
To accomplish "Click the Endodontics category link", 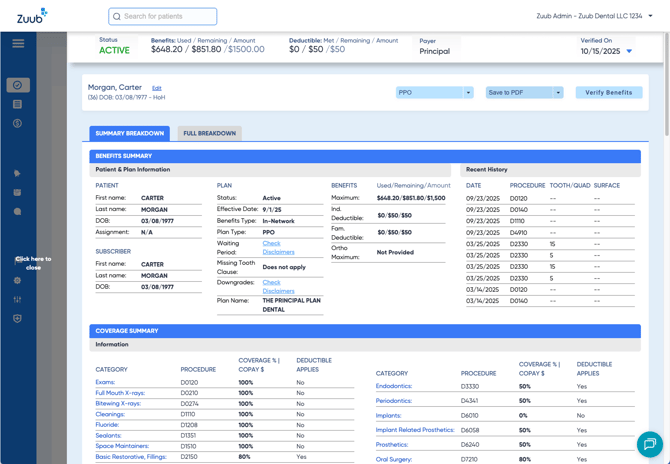I will pos(394,386).
